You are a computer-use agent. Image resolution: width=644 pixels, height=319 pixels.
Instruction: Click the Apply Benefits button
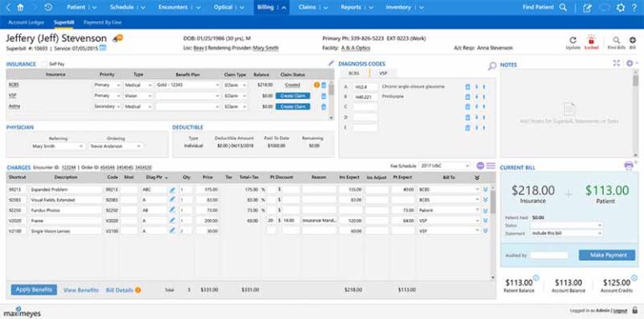34,290
